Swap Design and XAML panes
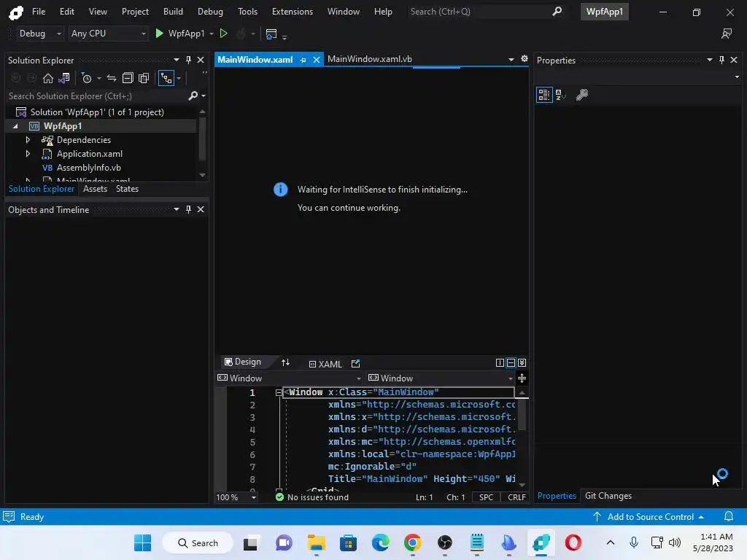 [x=285, y=363]
